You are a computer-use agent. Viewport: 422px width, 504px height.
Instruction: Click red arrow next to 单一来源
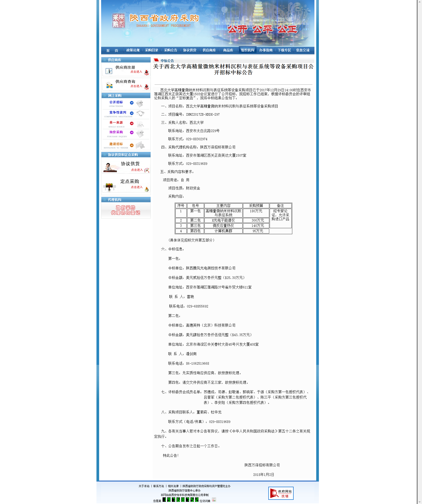[x=132, y=123]
